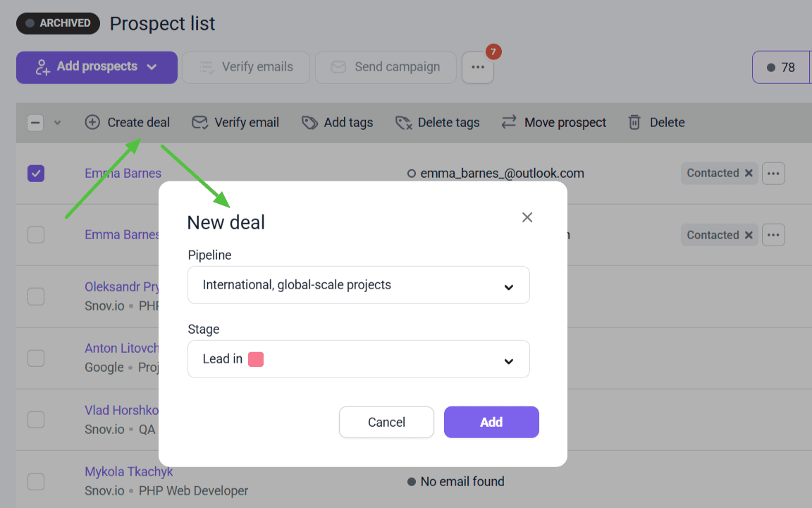Cancel the New deal dialog
Image resolution: width=812 pixels, height=508 pixels.
point(386,423)
